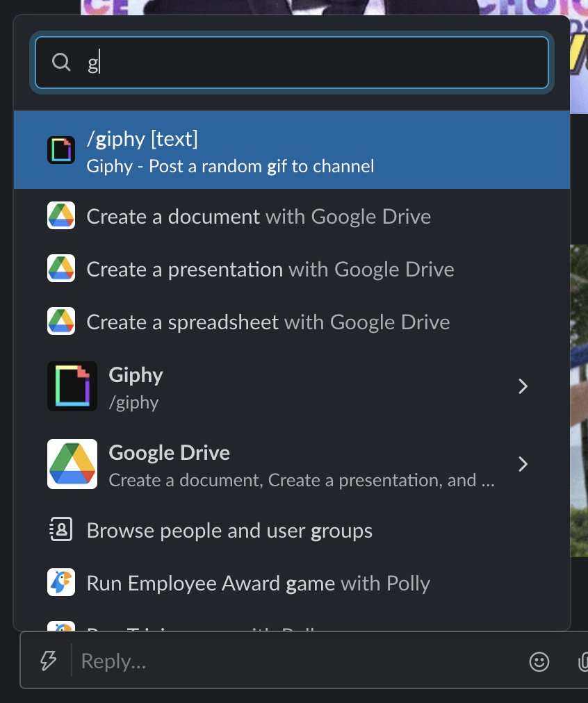The height and width of the screenshot is (703, 588).
Task: Click the "/giphy" subtitle under Giphy
Action: [133, 402]
